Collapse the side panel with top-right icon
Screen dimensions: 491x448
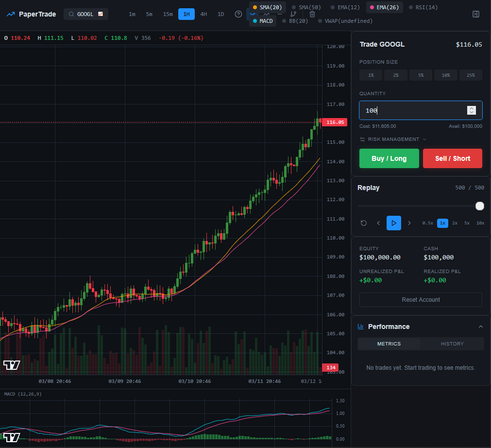point(476,14)
